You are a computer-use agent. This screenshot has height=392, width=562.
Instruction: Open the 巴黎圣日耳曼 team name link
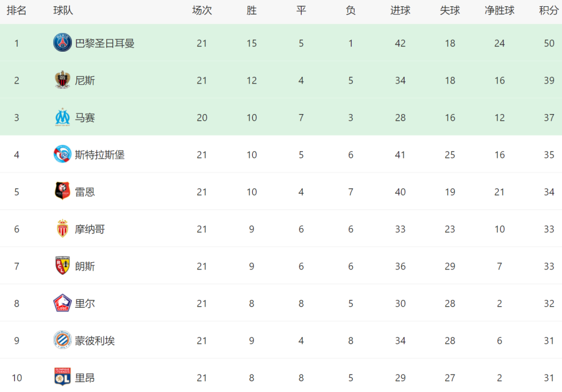tap(105, 43)
